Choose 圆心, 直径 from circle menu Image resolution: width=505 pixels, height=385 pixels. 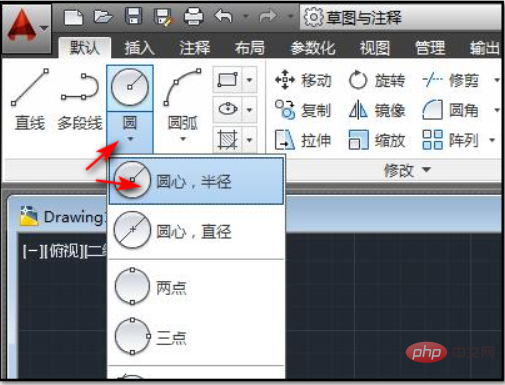click(x=196, y=231)
